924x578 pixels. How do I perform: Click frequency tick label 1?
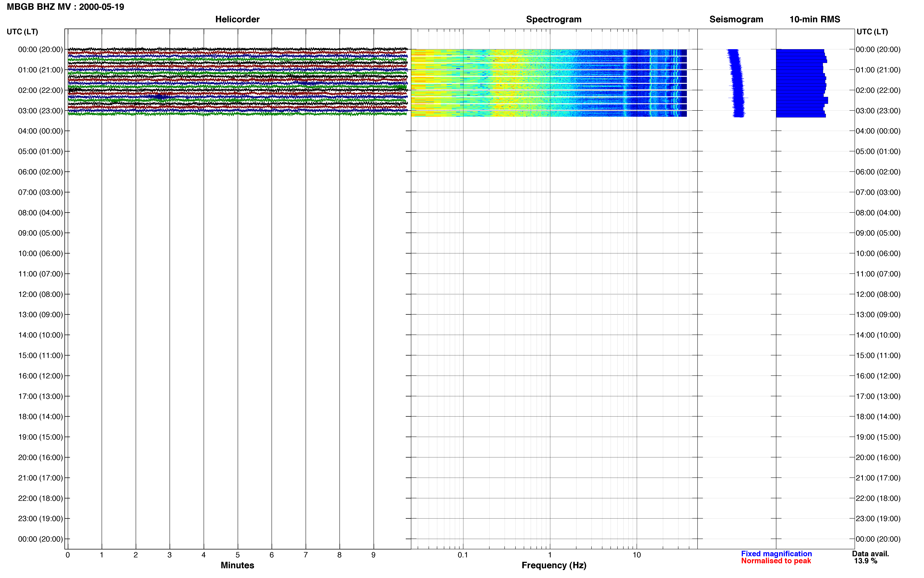point(550,555)
